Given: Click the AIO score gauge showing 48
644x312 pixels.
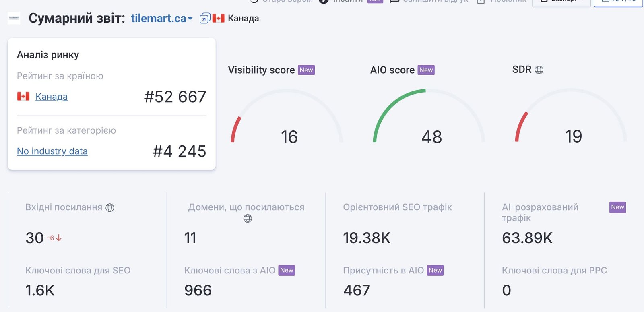Looking at the screenshot, I should (x=429, y=117).
